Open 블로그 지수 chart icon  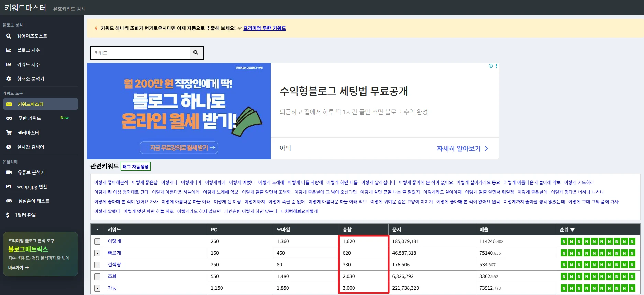(x=9, y=50)
